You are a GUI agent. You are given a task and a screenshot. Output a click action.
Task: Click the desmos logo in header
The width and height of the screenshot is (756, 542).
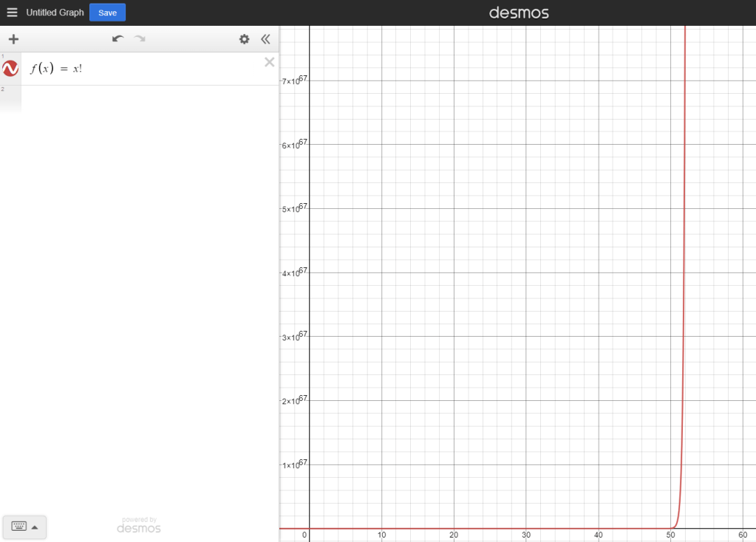(x=519, y=13)
